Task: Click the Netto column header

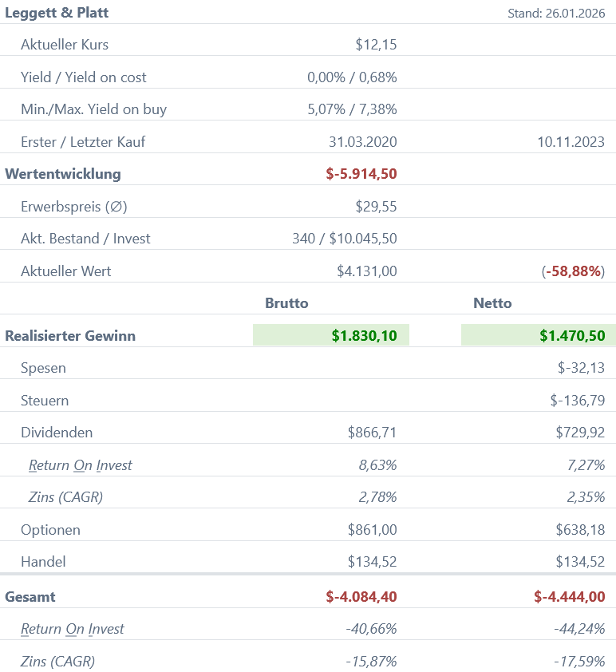Action: [x=492, y=303]
